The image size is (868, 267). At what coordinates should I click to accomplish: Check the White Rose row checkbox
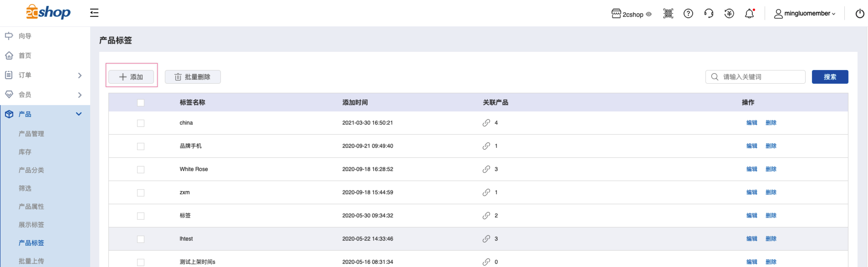point(141,170)
